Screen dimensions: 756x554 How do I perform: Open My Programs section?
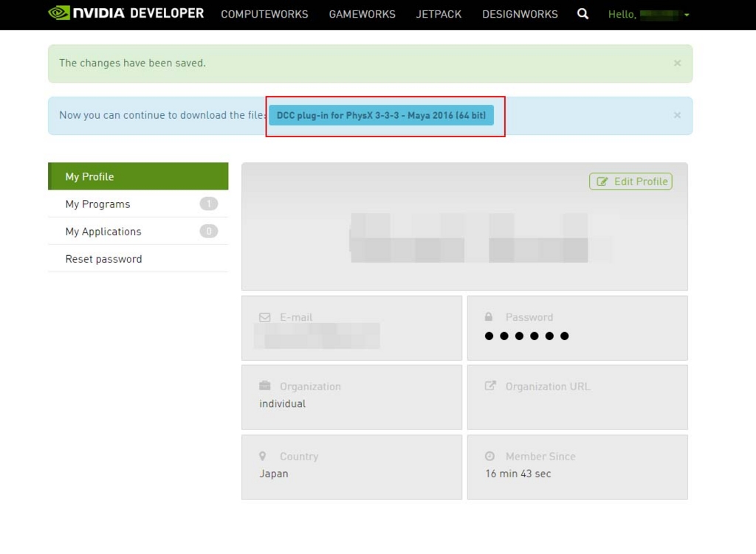tap(138, 204)
